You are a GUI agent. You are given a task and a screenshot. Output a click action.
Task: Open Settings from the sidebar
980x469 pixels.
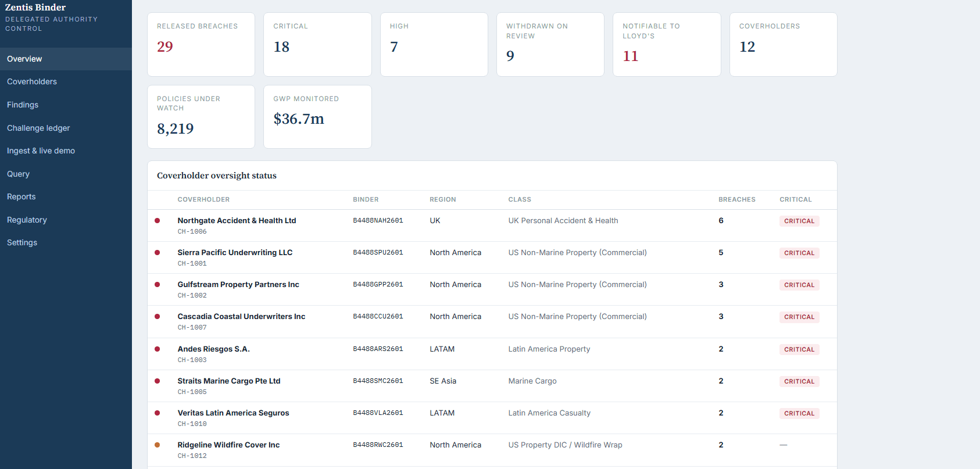click(66, 242)
